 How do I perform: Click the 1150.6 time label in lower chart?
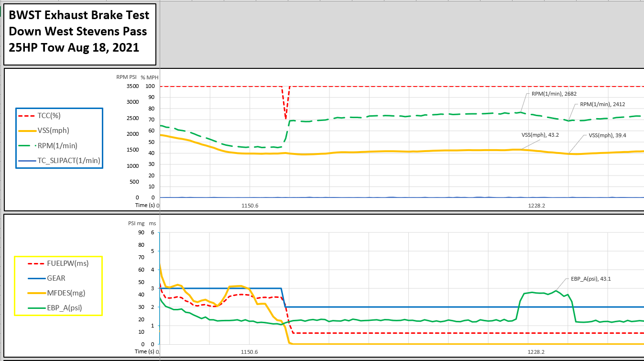250,351
